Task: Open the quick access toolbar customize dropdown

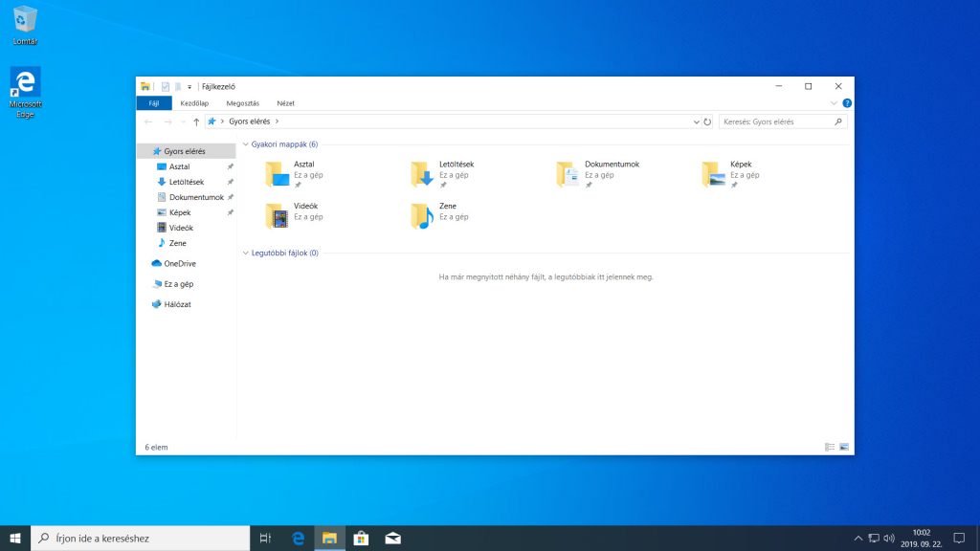Action: pos(189,87)
